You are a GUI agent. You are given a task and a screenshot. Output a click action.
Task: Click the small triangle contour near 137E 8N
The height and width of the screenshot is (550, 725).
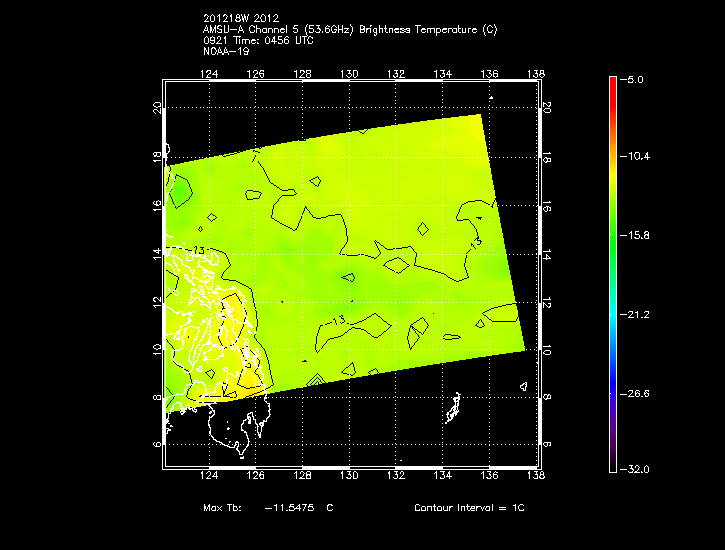(522, 386)
